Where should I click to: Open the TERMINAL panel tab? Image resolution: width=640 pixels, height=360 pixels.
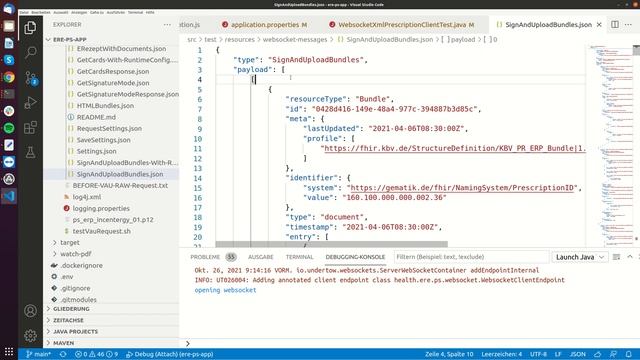pos(299,257)
